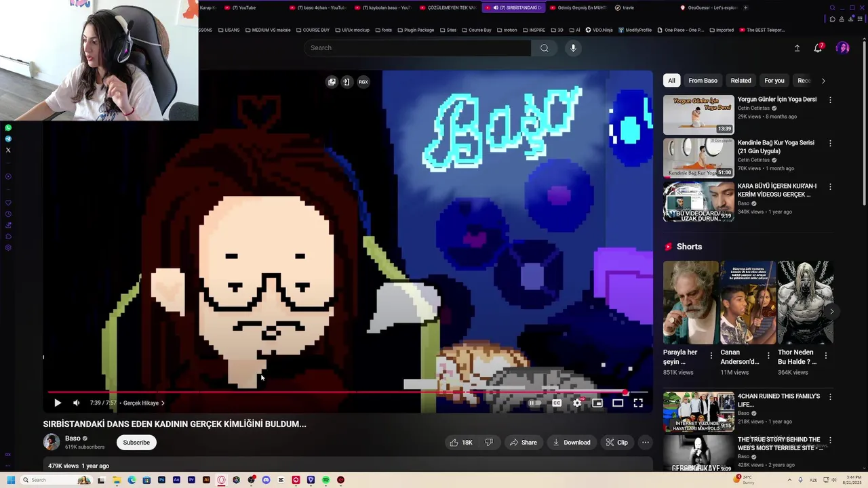Search by voice with the microphone
Image resolution: width=868 pixels, height=488 pixels.
(x=573, y=48)
